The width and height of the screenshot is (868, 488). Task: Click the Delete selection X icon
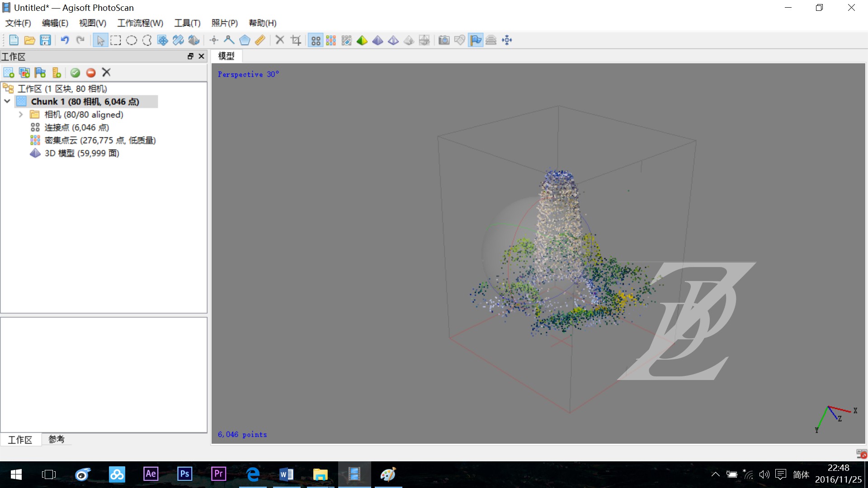click(x=280, y=40)
